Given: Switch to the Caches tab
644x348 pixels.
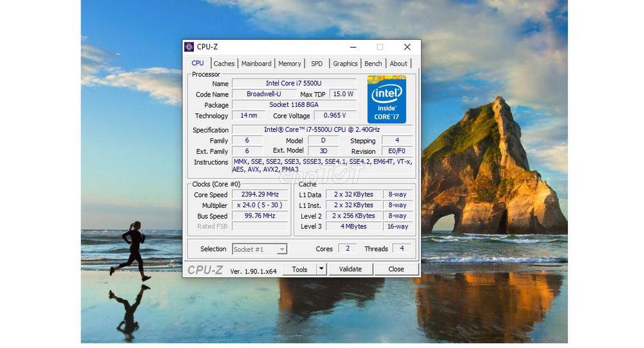Looking at the screenshot, I should click(x=224, y=64).
